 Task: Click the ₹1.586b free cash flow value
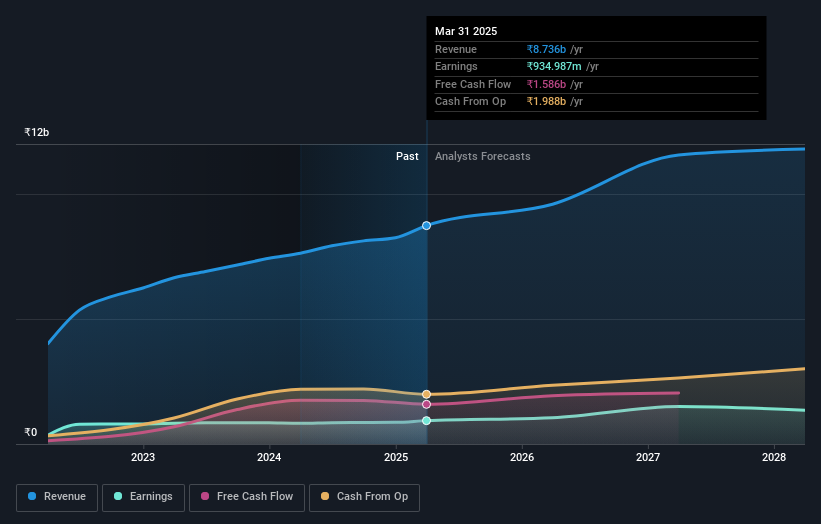pos(546,84)
